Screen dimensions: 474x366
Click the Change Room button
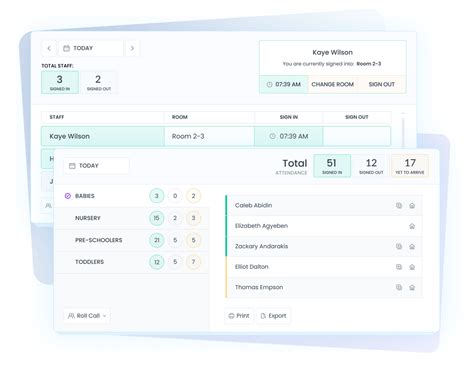click(332, 85)
